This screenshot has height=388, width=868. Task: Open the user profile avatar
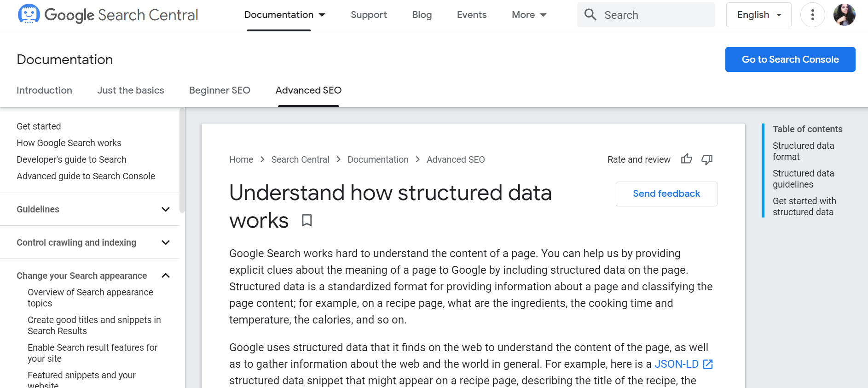click(844, 15)
